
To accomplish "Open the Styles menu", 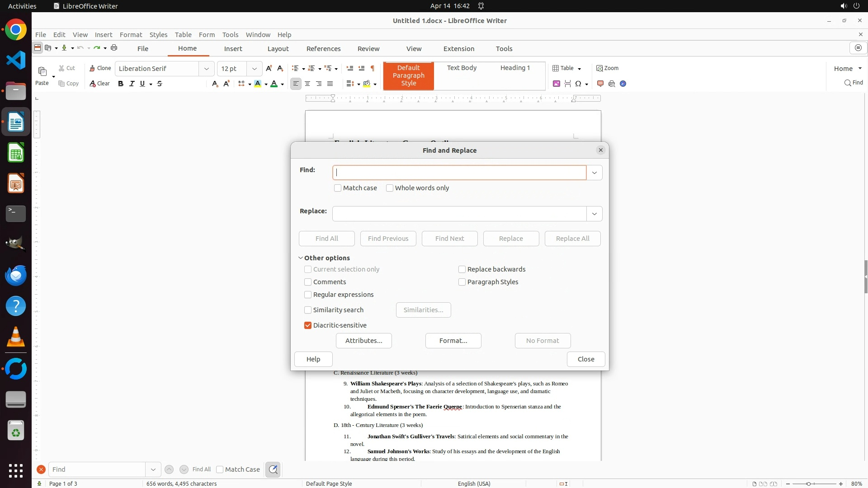I will 158,34.
